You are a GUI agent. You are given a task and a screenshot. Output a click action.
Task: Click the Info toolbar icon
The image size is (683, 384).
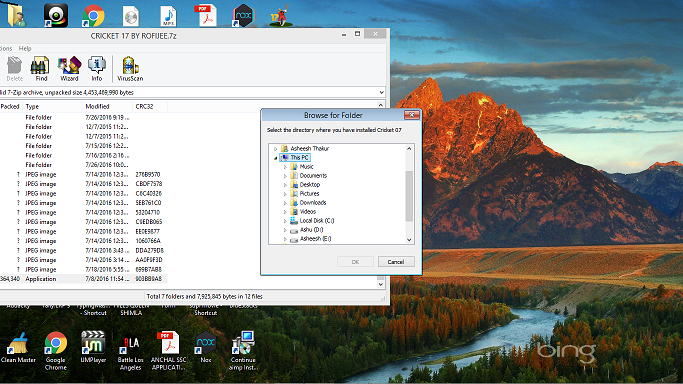[x=97, y=69]
